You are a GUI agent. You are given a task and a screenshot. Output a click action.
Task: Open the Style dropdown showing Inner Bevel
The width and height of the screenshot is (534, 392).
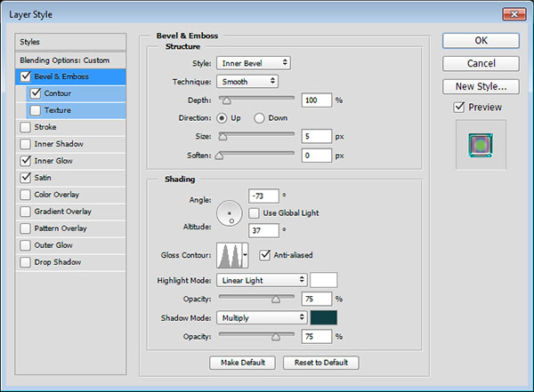click(253, 63)
